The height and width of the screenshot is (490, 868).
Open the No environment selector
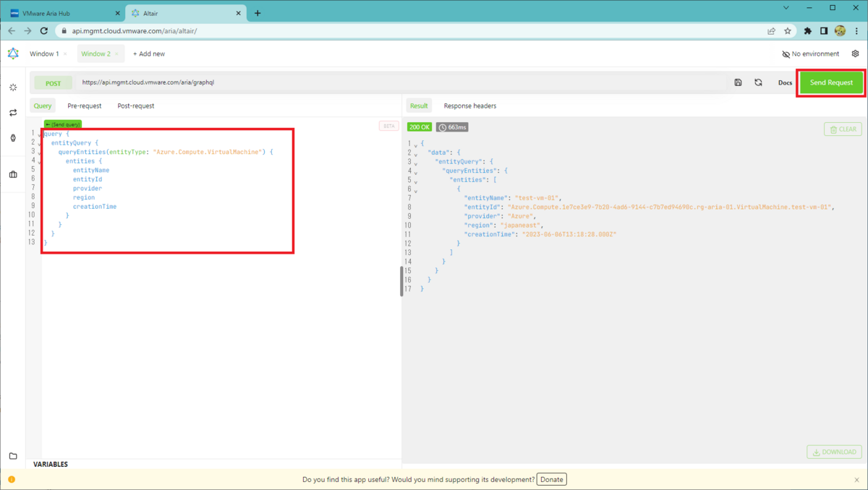tap(810, 54)
